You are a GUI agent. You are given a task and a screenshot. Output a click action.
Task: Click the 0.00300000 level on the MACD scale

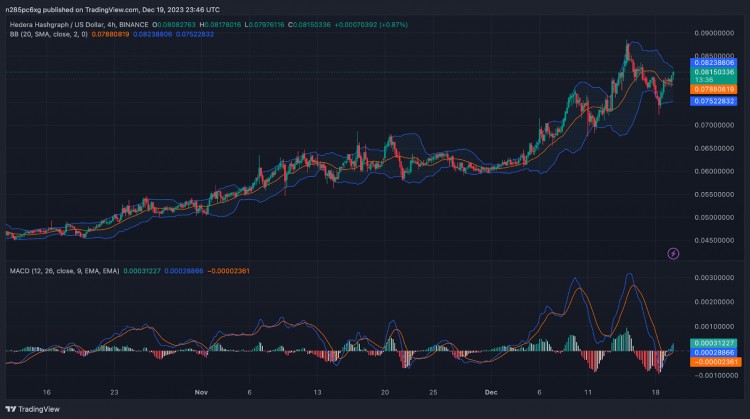(712, 277)
